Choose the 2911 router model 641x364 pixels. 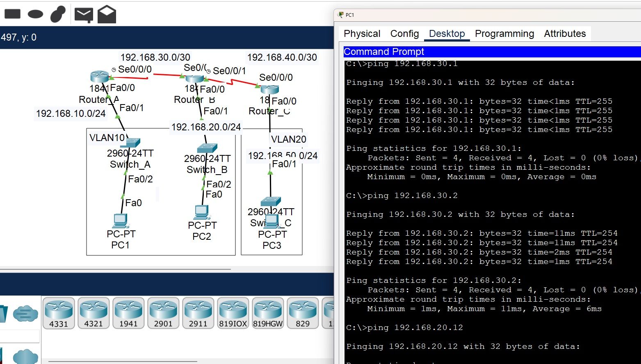click(198, 313)
